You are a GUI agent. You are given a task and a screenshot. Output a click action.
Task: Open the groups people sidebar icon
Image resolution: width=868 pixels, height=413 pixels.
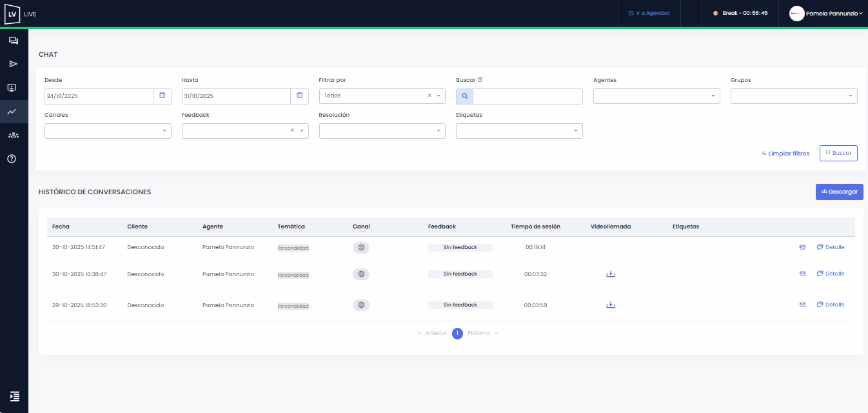pos(13,135)
